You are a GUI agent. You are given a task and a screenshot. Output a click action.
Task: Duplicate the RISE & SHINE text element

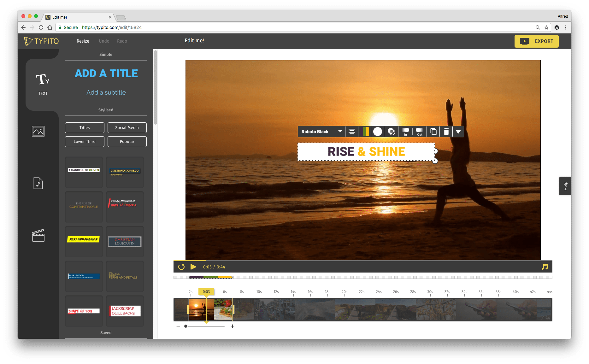[433, 132]
